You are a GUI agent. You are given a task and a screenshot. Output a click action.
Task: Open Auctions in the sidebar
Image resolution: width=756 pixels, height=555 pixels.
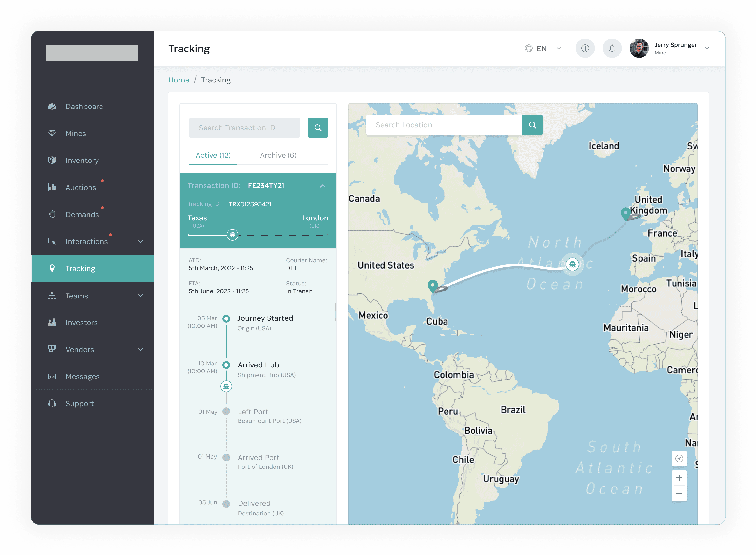coord(81,188)
